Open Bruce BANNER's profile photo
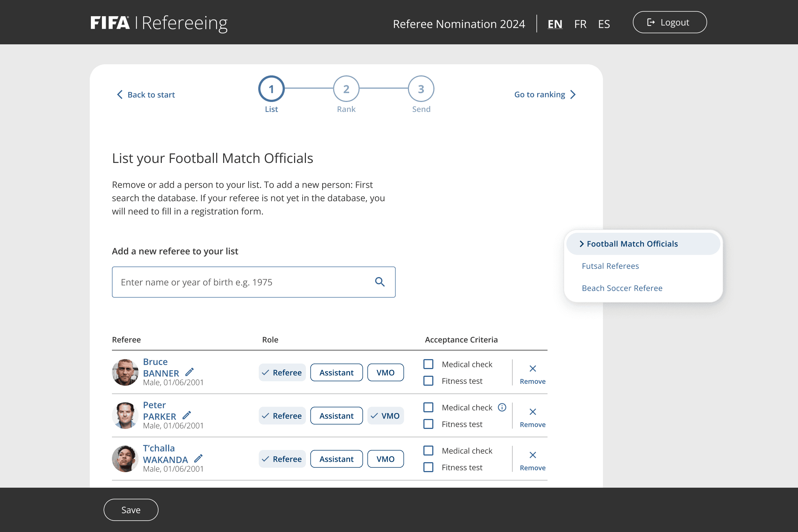The image size is (798, 532). 125,372
